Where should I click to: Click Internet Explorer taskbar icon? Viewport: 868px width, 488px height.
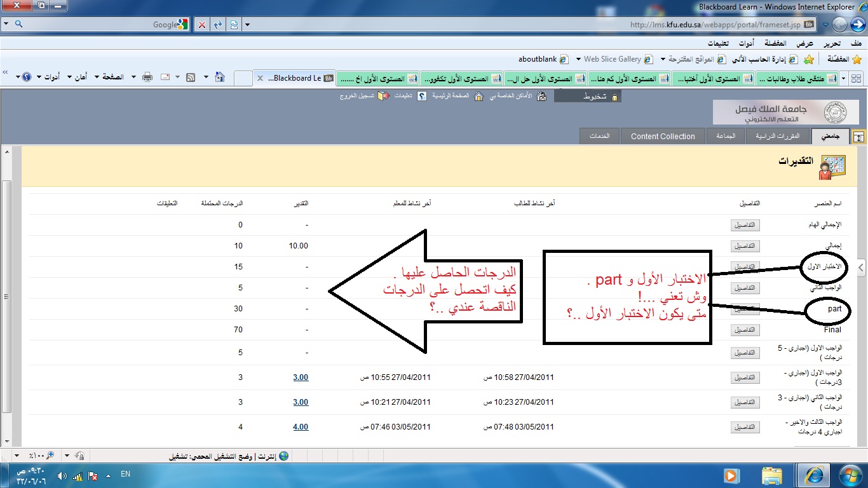pyautogui.click(x=814, y=475)
